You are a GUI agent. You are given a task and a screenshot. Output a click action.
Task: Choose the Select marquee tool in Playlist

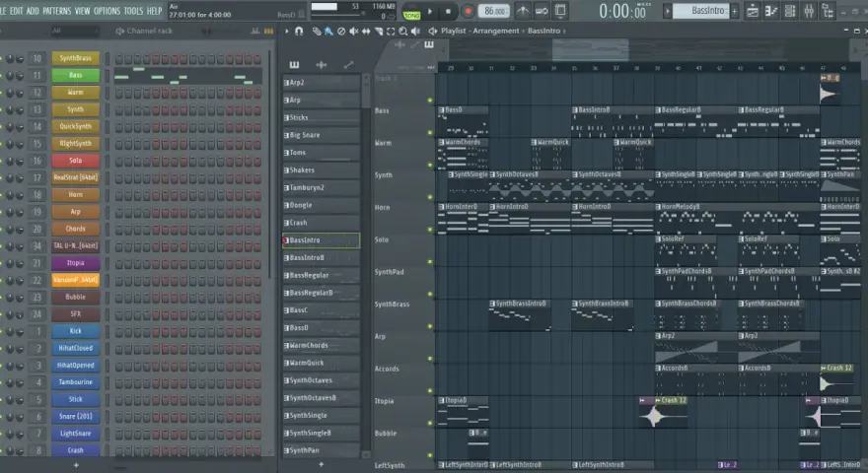click(391, 32)
